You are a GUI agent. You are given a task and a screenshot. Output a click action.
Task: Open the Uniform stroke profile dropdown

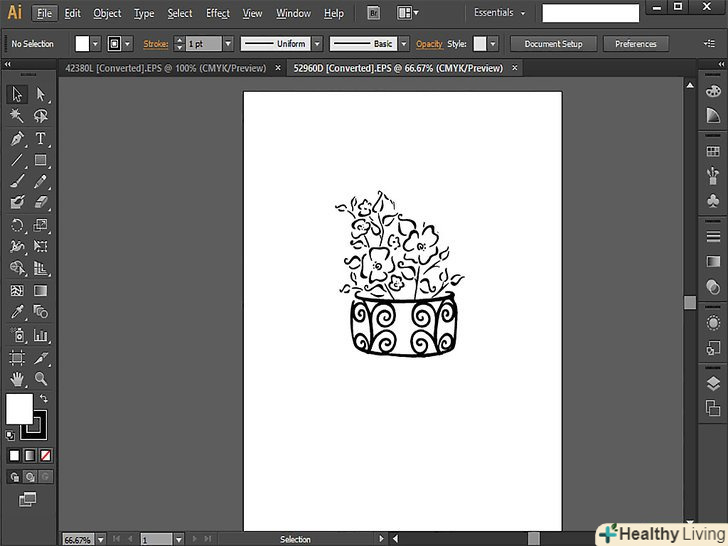coord(317,44)
